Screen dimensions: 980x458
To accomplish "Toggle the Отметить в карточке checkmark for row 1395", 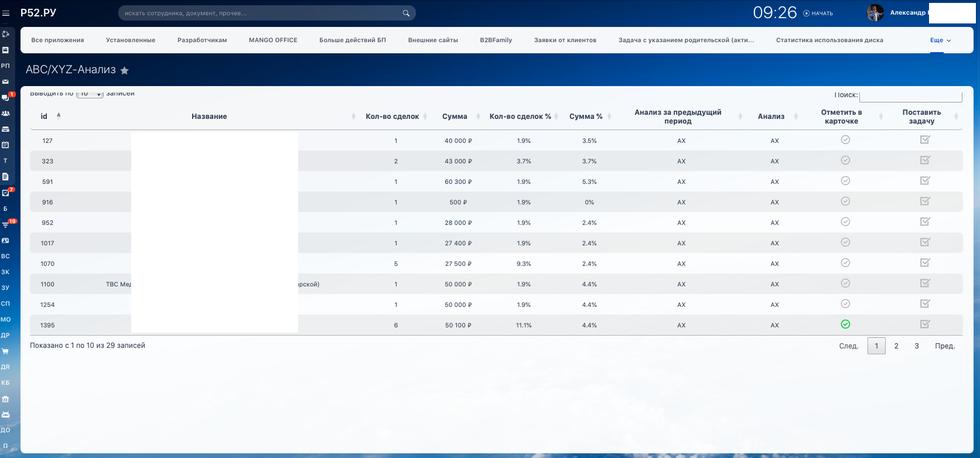I will point(845,324).
